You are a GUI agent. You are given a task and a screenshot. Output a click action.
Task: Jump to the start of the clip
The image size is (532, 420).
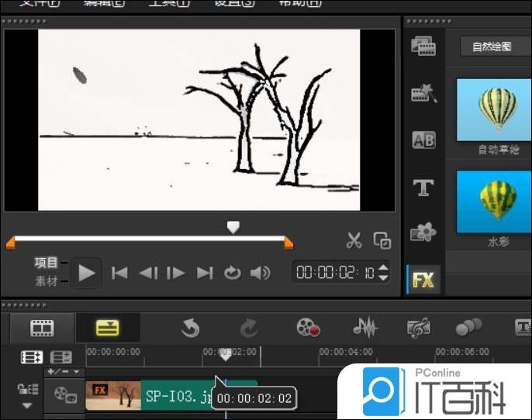coord(119,273)
